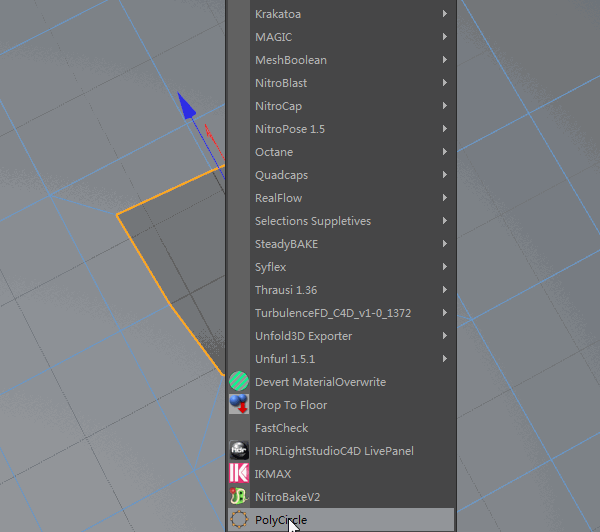Open the RealFlow menu entry

pyautogui.click(x=278, y=198)
